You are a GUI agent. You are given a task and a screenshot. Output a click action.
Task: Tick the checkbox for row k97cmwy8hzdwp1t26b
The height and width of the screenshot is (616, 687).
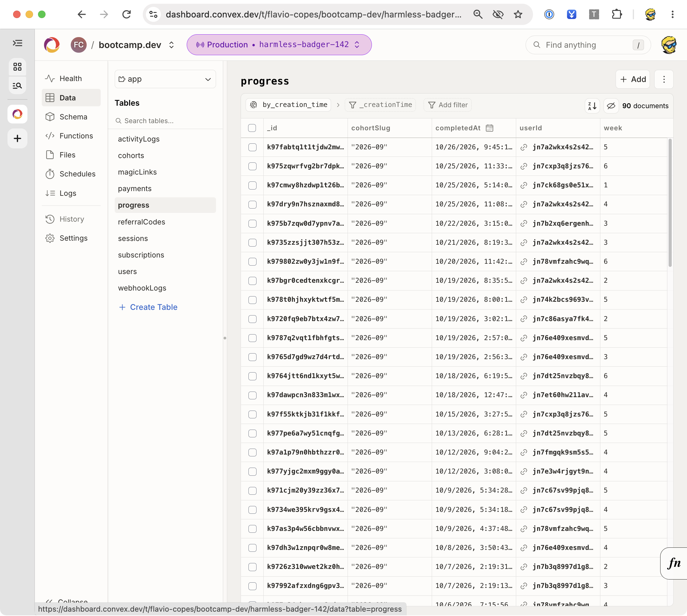click(252, 185)
